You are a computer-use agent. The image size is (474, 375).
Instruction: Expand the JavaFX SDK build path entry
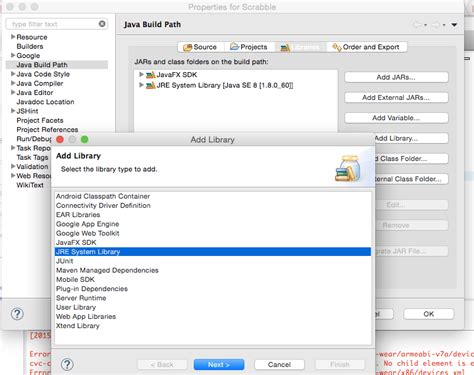(x=141, y=74)
